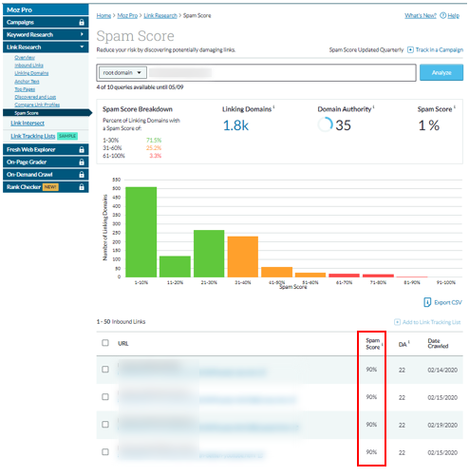The height and width of the screenshot is (476, 469).
Task: Open Link Tracking Lists
Action: coord(33,136)
